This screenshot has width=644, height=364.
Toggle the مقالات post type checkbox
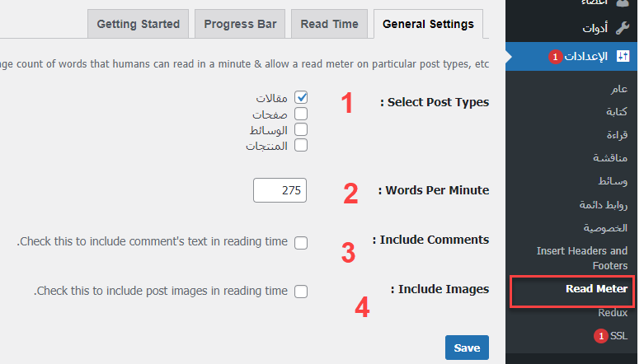[301, 98]
